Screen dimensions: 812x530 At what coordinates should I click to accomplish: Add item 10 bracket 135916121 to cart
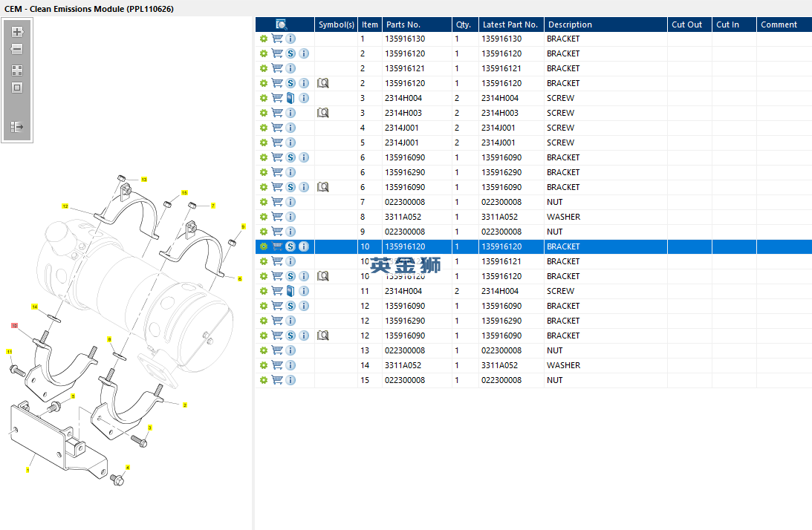tap(277, 261)
